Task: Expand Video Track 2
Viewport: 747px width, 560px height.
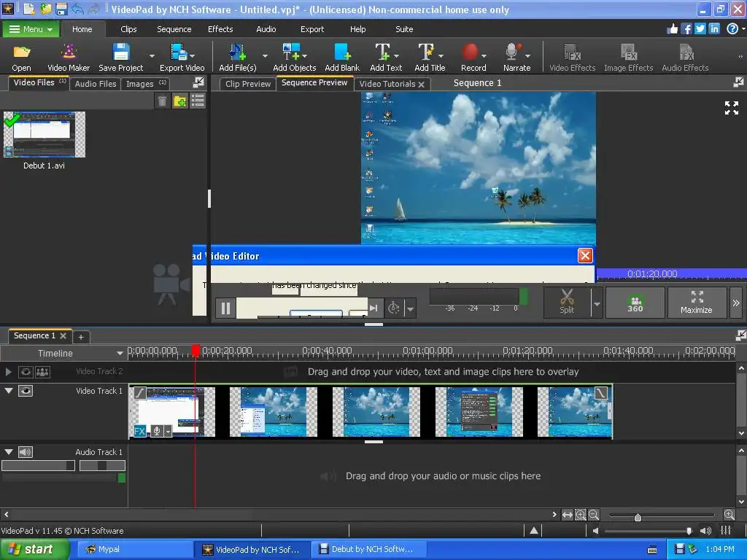Action: tap(8, 371)
